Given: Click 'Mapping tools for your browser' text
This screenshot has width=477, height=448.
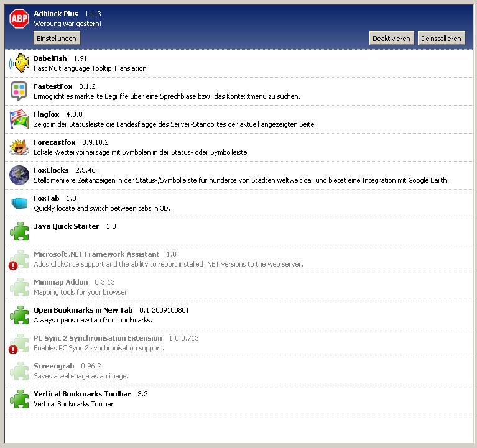Looking at the screenshot, I should [x=80, y=292].
